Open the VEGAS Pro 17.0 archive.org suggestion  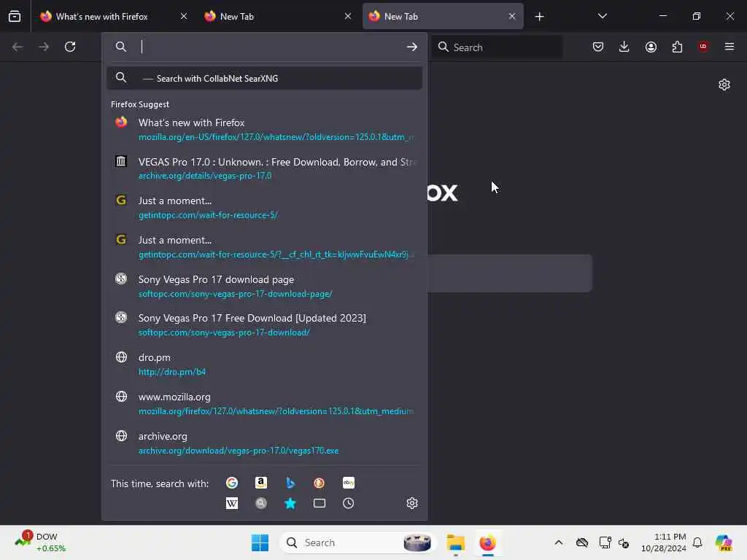(x=264, y=168)
